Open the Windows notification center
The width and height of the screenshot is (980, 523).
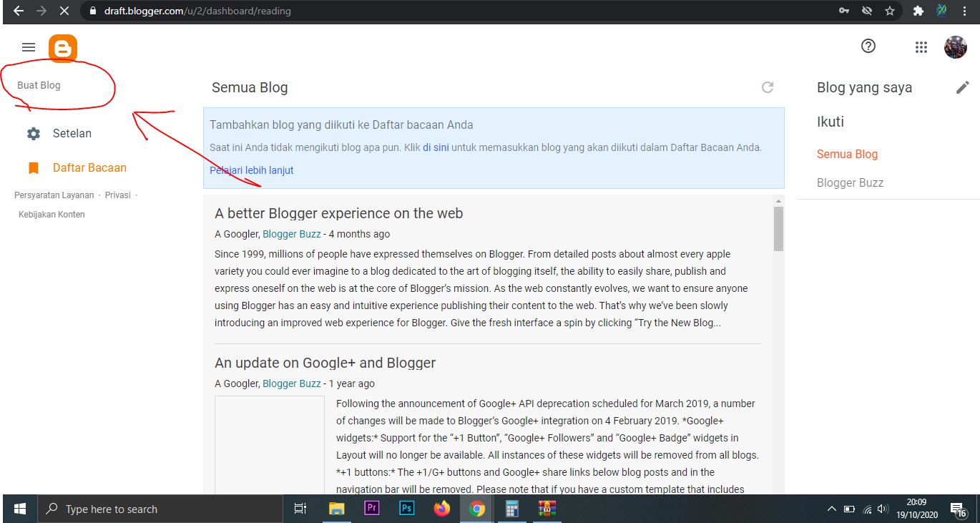[x=958, y=509]
